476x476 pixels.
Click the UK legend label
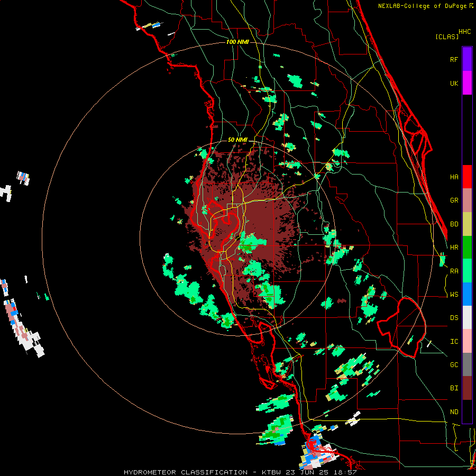click(454, 83)
